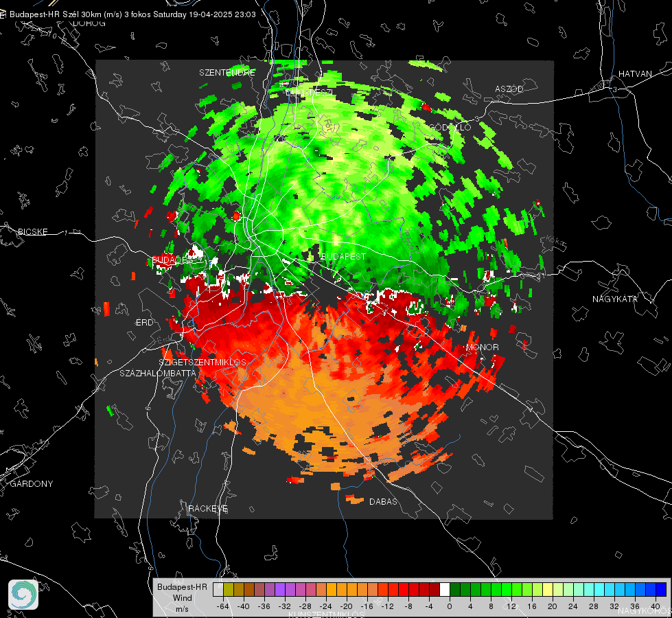Click the 36 legend value
The image size is (672, 618).
pos(635,606)
